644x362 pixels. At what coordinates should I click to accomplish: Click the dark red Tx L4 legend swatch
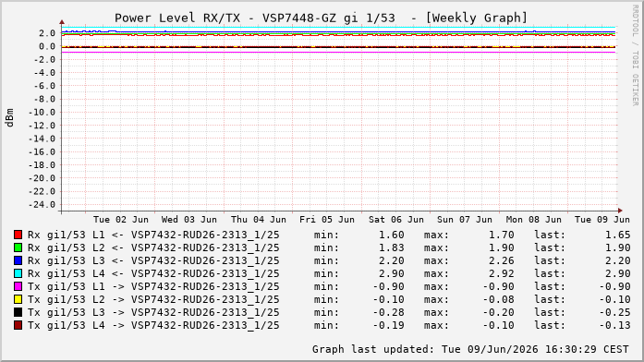pos(18,325)
